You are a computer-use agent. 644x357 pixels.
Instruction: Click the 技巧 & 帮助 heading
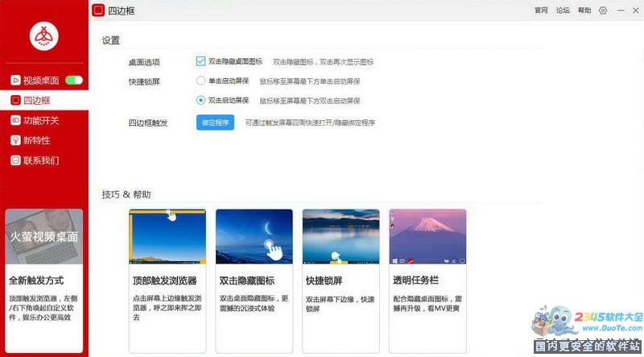click(126, 194)
